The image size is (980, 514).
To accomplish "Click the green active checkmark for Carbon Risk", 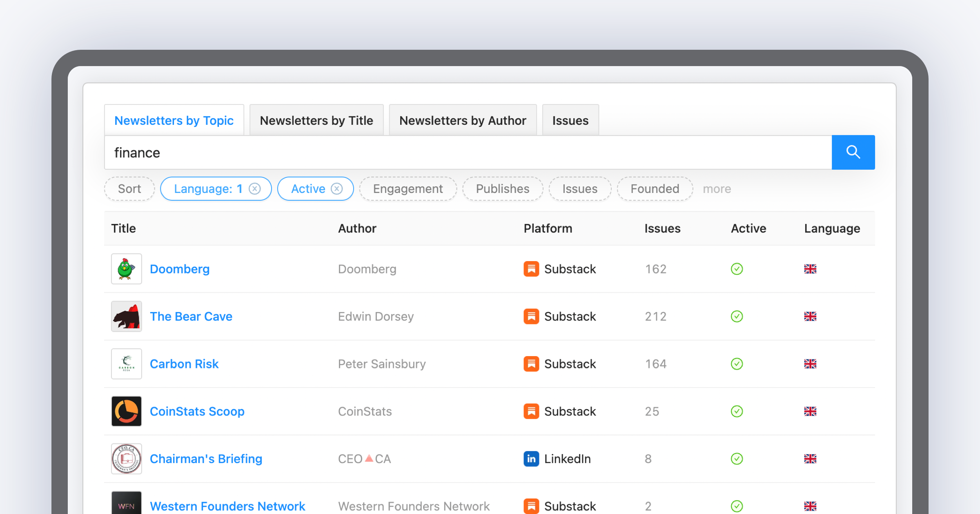I will click(x=737, y=364).
